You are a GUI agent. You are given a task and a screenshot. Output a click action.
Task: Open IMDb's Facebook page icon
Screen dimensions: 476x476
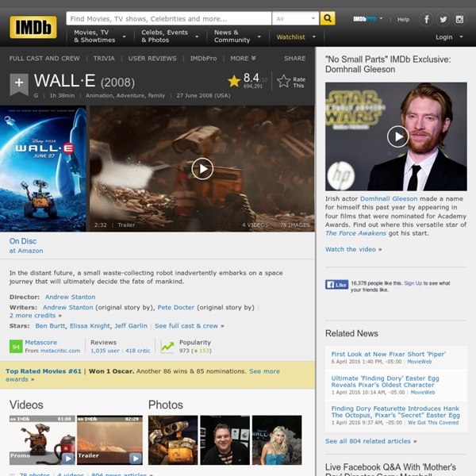point(426,19)
